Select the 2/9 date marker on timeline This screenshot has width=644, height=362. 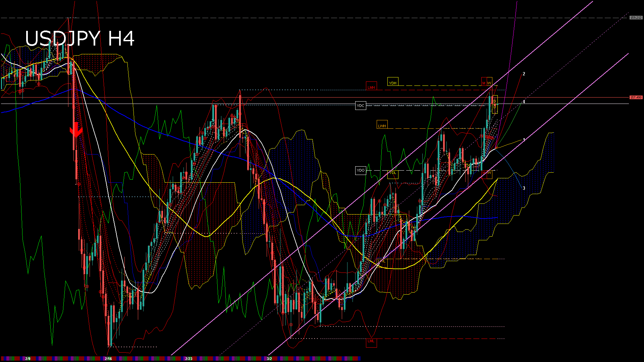click(28, 359)
